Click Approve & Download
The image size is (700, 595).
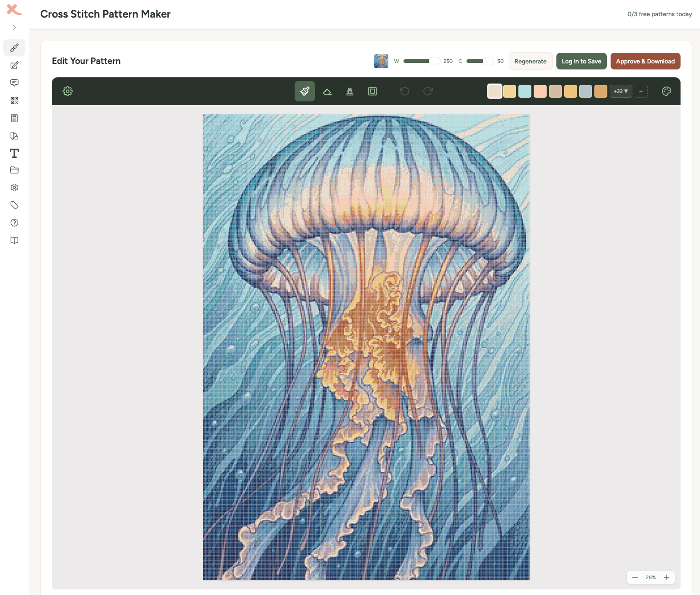click(x=645, y=61)
